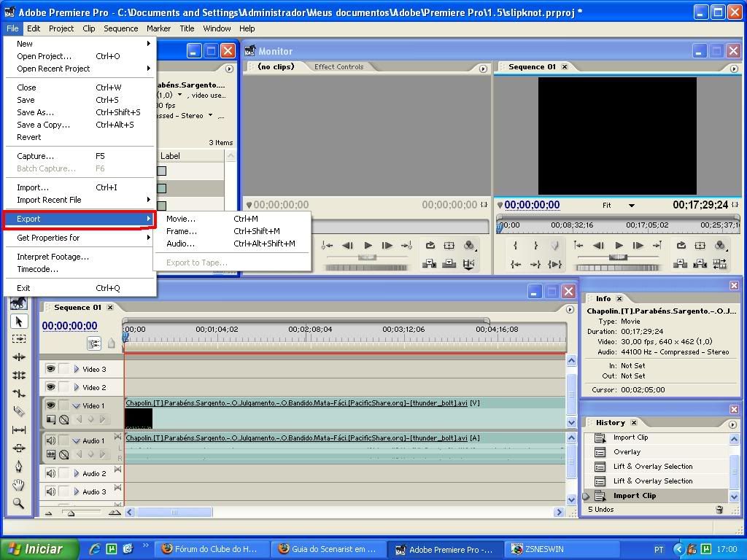This screenshot has width=747, height=560.
Task: Expand Audio 2 track
Action: pos(76,473)
